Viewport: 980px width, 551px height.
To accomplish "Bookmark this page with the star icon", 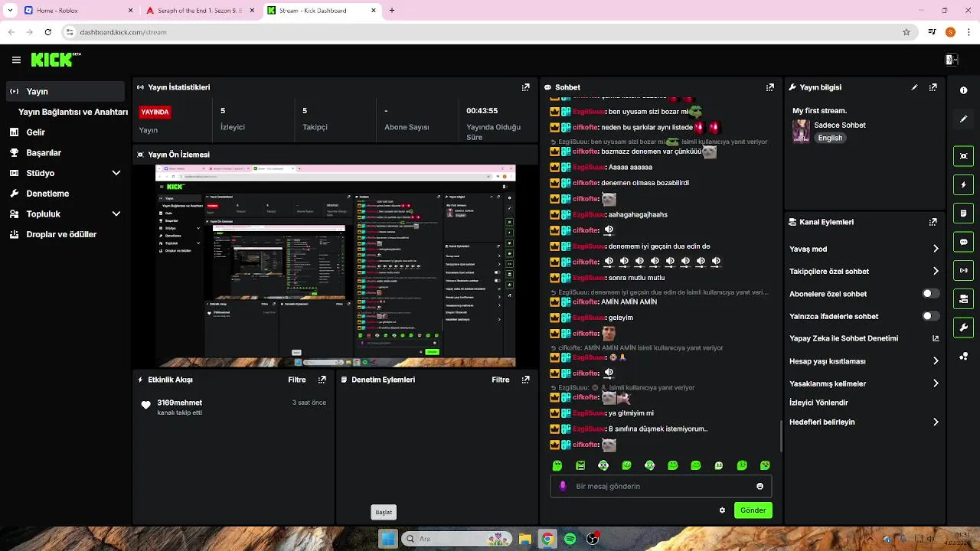I will pos(906,32).
